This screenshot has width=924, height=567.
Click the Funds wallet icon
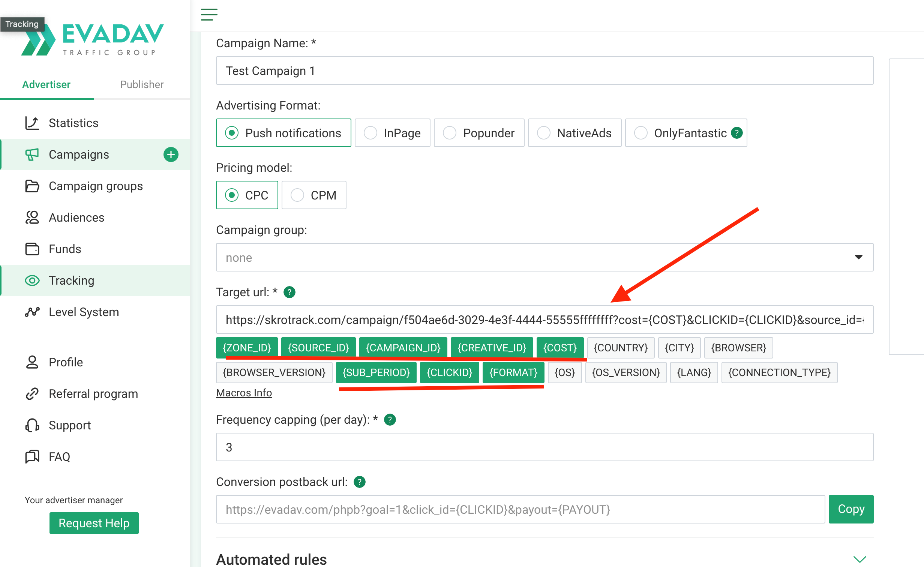(x=32, y=249)
